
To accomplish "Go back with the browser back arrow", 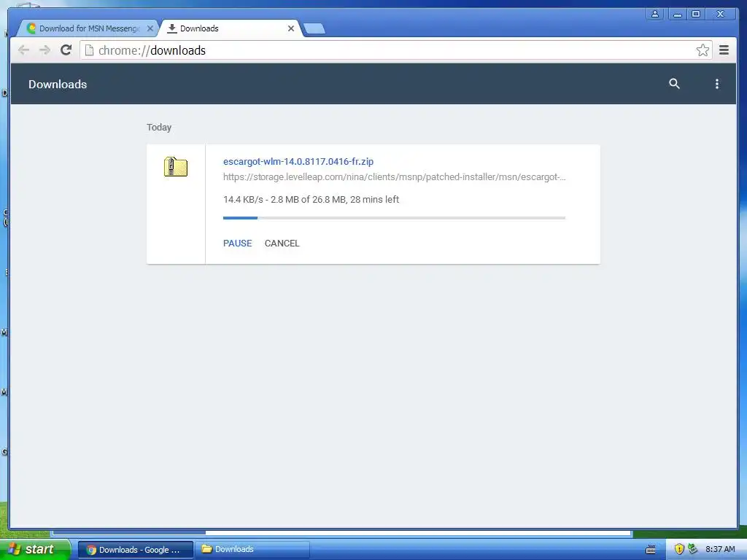I will click(23, 50).
